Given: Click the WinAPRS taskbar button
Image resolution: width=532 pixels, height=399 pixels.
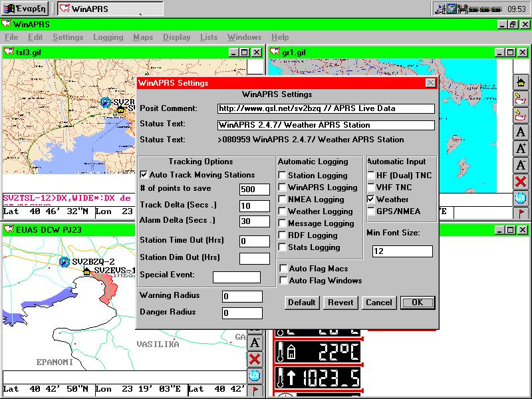Looking at the screenshot, I should pos(110,9).
